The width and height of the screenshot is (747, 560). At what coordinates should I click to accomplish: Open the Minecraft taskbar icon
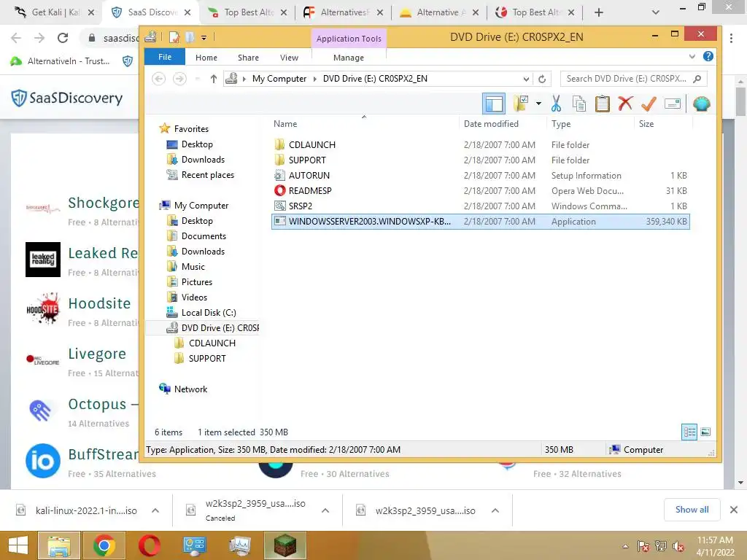(285, 545)
